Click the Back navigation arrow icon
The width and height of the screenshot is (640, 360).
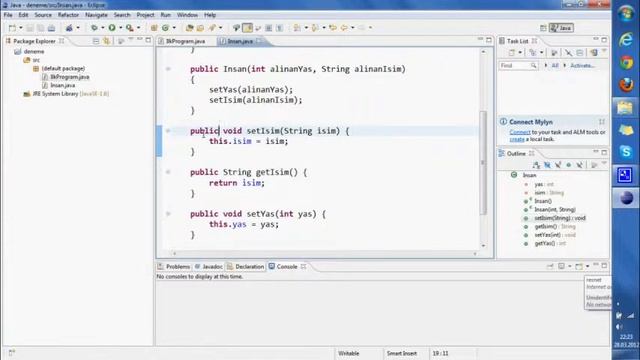344,28
